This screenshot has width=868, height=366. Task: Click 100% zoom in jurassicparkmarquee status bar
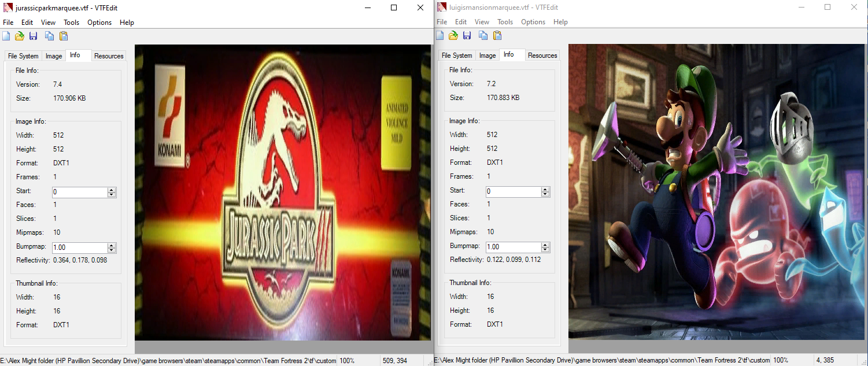click(x=348, y=361)
